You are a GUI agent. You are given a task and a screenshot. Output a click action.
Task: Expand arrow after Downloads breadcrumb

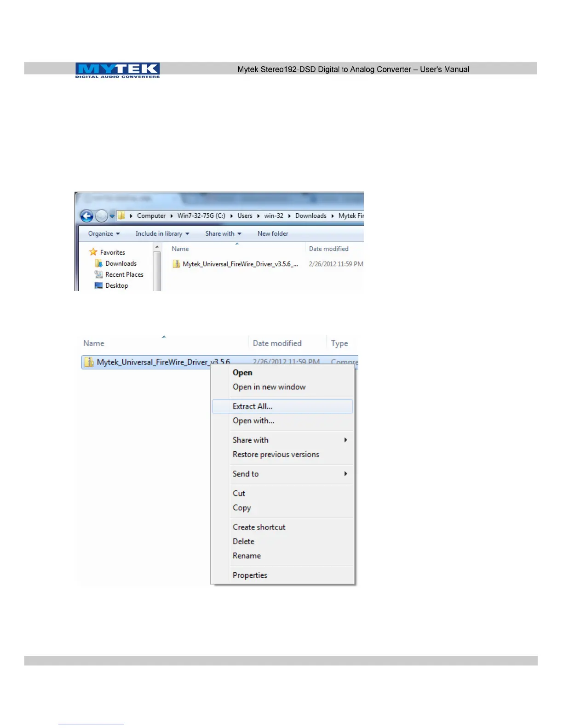click(x=333, y=216)
